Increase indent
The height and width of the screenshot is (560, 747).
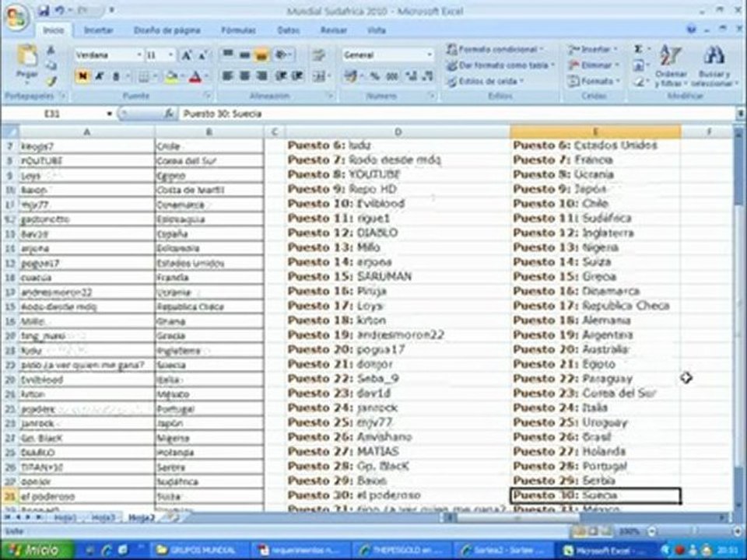point(297,75)
